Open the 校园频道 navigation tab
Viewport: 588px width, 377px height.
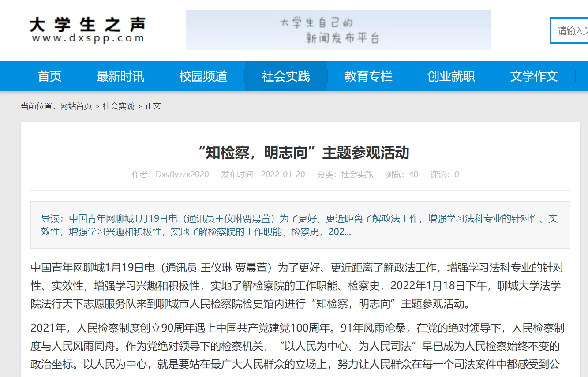point(203,76)
